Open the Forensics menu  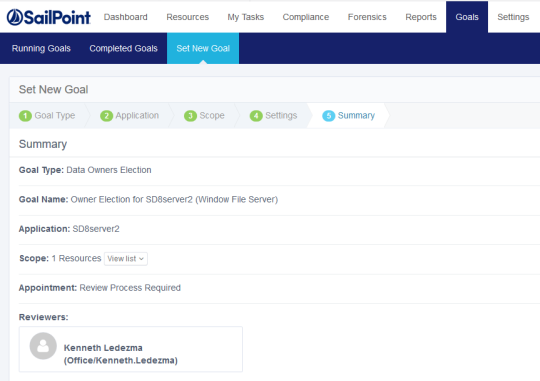point(367,17)
